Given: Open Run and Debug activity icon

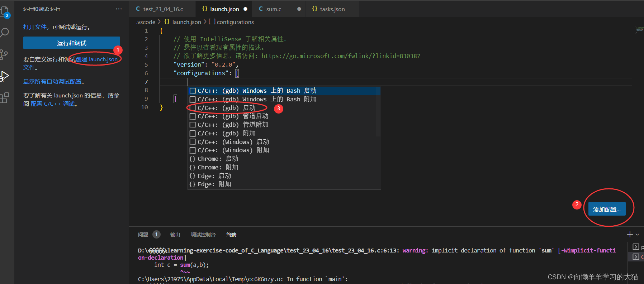Looking at the screenshot, I should [x=4, y=76].
